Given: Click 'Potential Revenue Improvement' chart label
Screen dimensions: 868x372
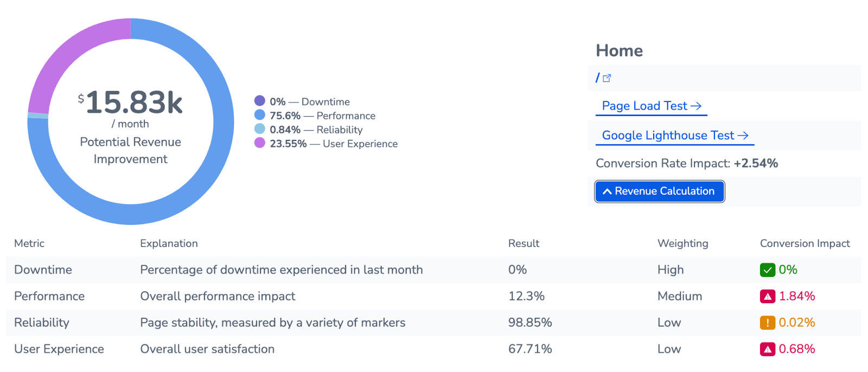Looking at the screenshot, I should (130, 150).
